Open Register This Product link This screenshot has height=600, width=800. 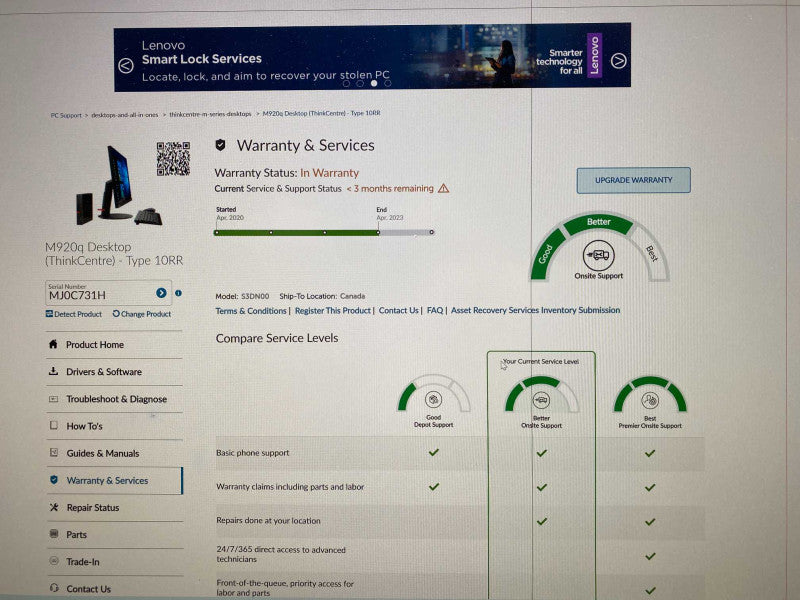(x=333, y=311)
